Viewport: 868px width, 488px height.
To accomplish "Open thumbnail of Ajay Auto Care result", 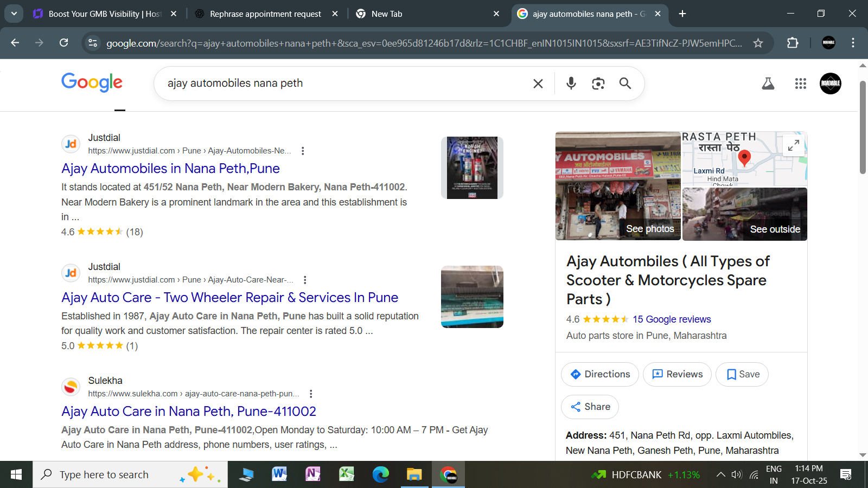I will 472,297.
